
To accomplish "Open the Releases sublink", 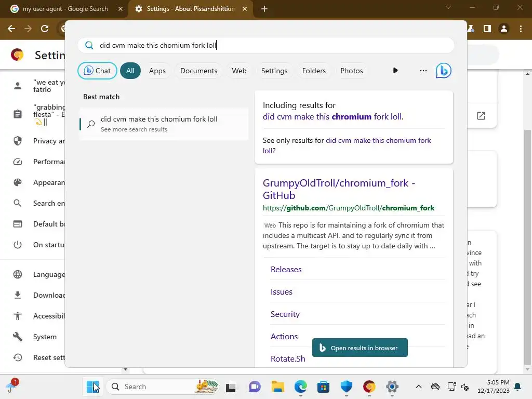I will point(286,270).
